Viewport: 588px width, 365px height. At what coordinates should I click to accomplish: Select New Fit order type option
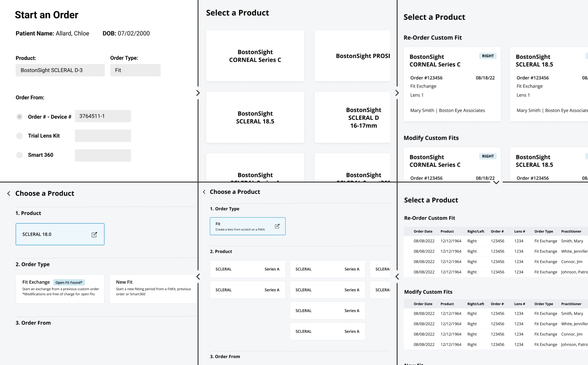tap(154, 289)
